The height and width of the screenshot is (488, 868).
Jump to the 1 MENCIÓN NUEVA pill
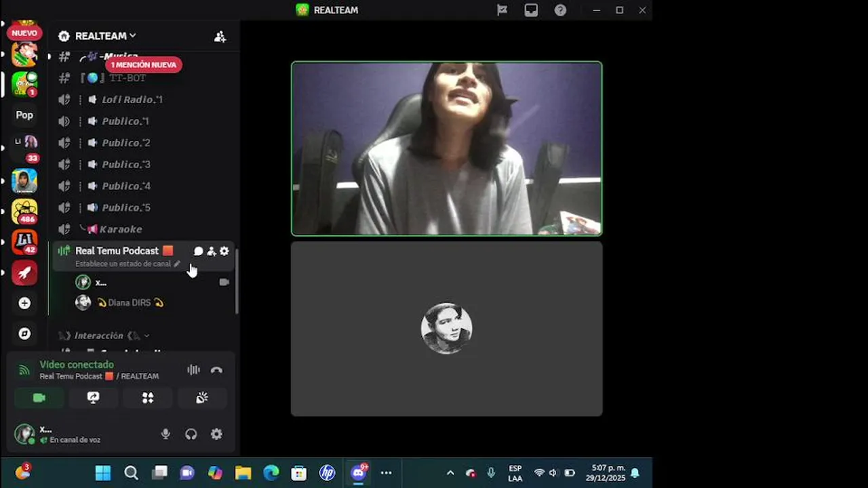tap(143, 64)
